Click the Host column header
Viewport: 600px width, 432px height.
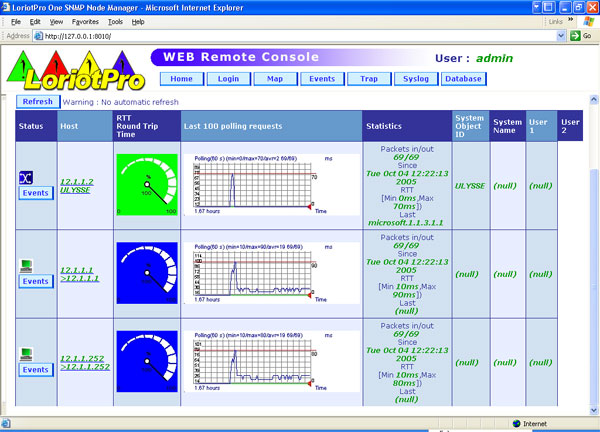[x=85, y=126]
